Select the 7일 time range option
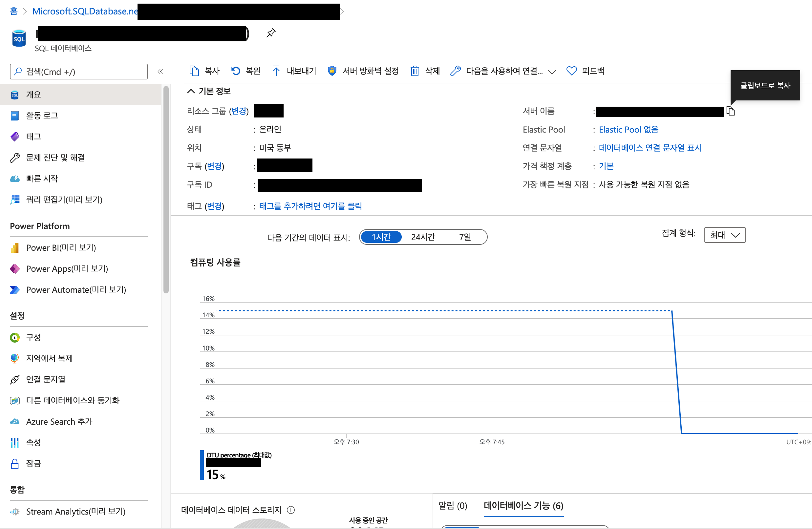This screenshot has width=812, height=529. coord(465,237)
